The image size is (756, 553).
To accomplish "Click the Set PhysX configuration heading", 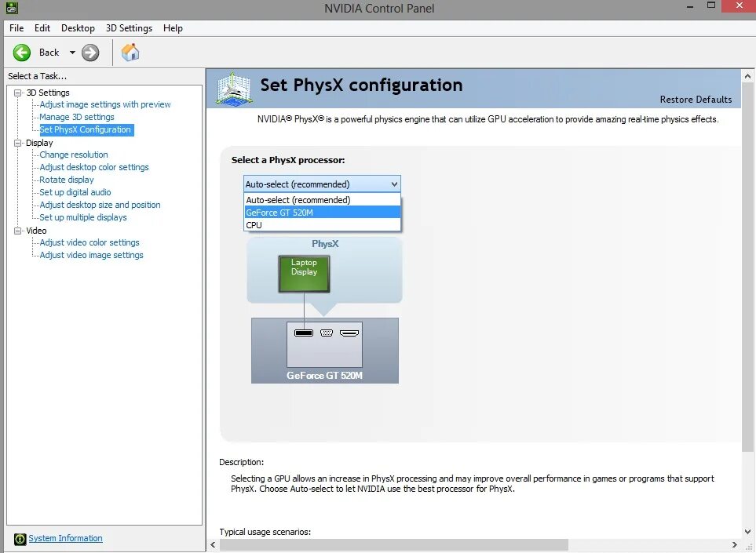I will (361, 85).
